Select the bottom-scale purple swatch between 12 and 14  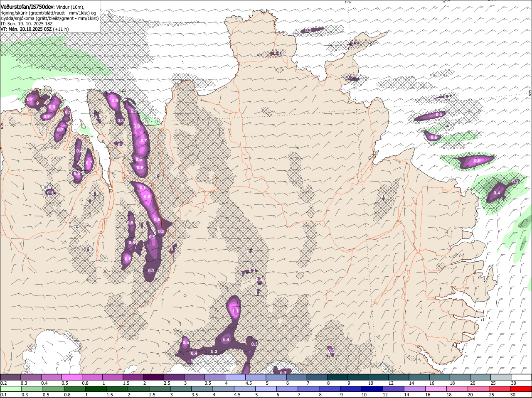tap(394, 389)
